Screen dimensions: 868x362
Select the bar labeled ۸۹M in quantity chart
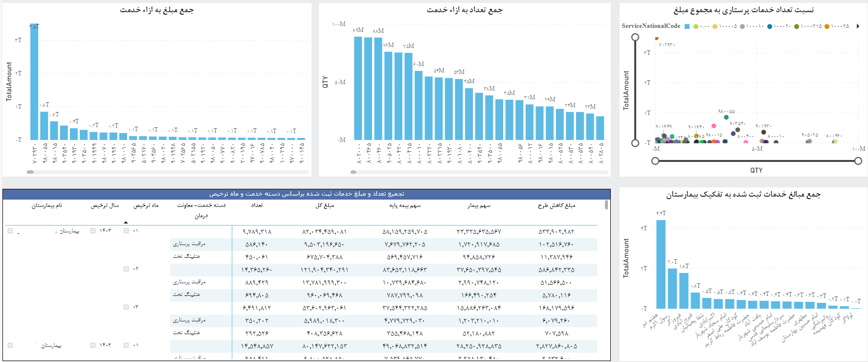click(x=358, y=88)
